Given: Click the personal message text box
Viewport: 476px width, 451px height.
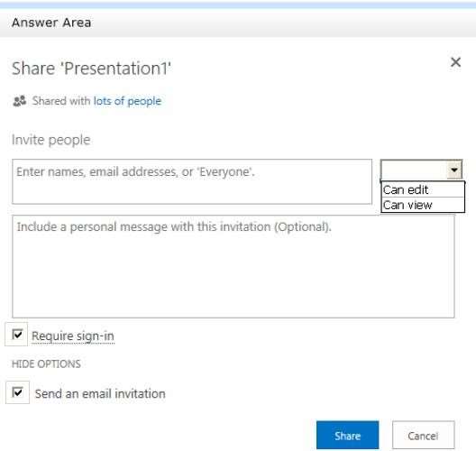Looking at the screenshot, I should tap(233, 266).
